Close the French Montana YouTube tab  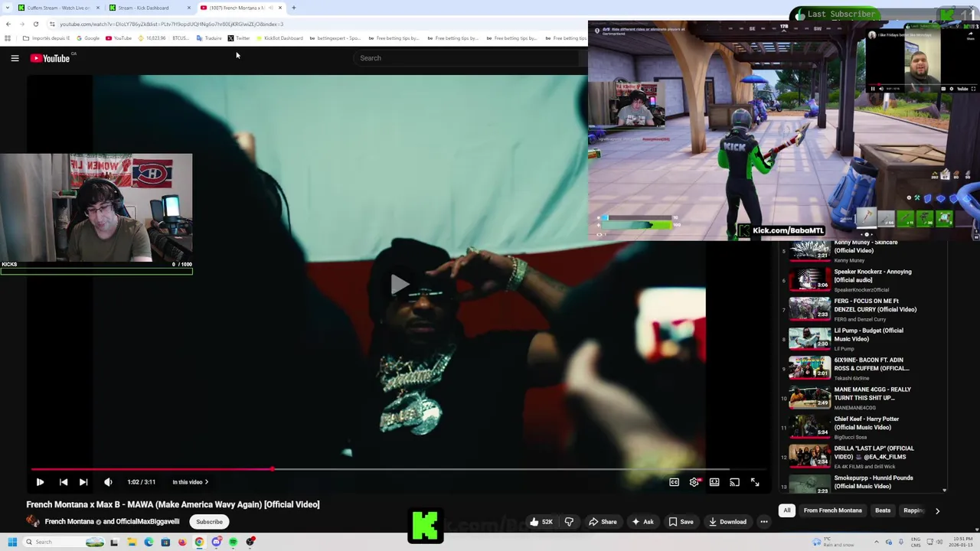[280, 8]
